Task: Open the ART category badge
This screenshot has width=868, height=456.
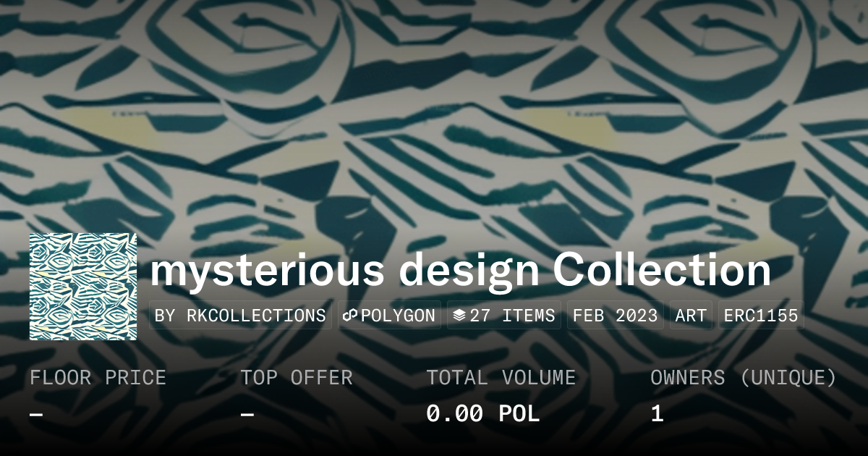Action: coord(691,316)
